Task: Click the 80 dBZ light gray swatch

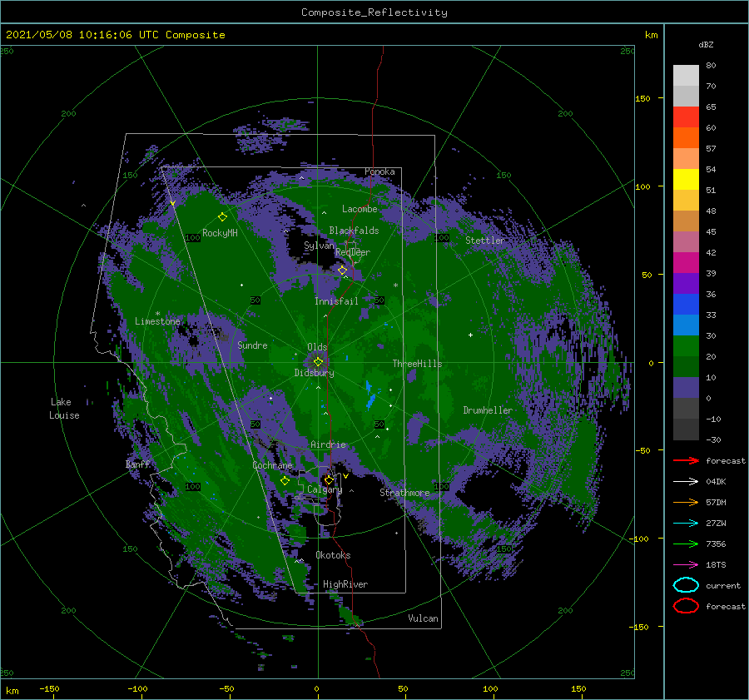Action: (x=686, y=75)
